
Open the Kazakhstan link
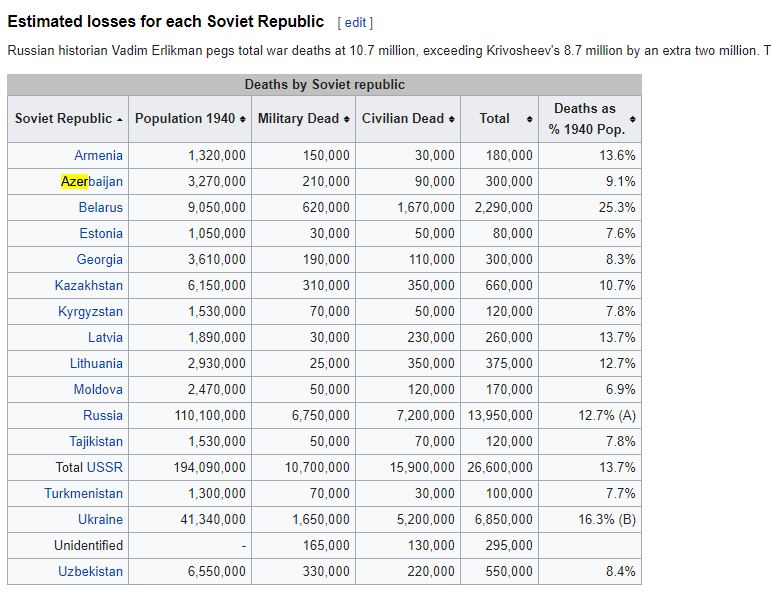coord(89,286)
